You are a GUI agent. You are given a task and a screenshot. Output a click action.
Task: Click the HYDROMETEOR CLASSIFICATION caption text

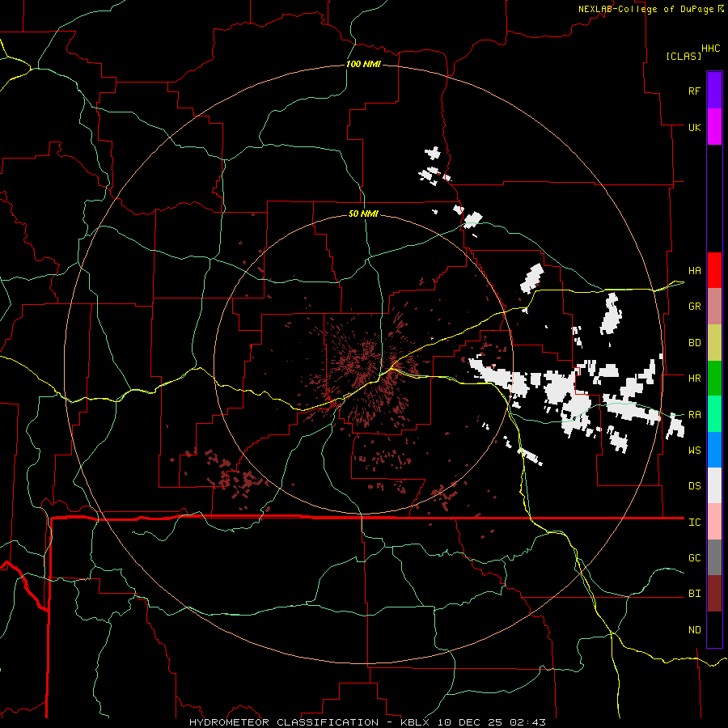[284, 722]
